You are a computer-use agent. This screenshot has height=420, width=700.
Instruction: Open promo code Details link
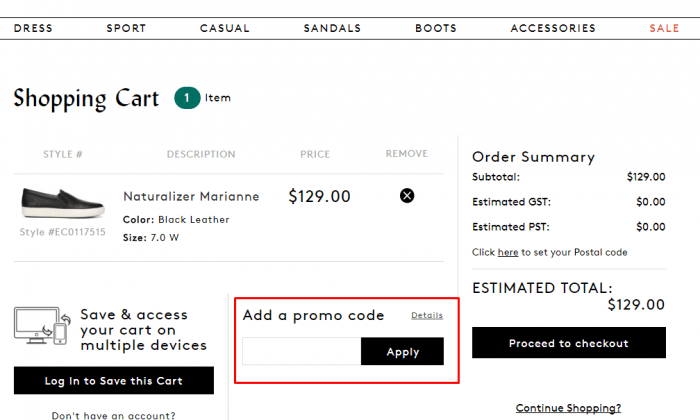click(x=427, y=315)
